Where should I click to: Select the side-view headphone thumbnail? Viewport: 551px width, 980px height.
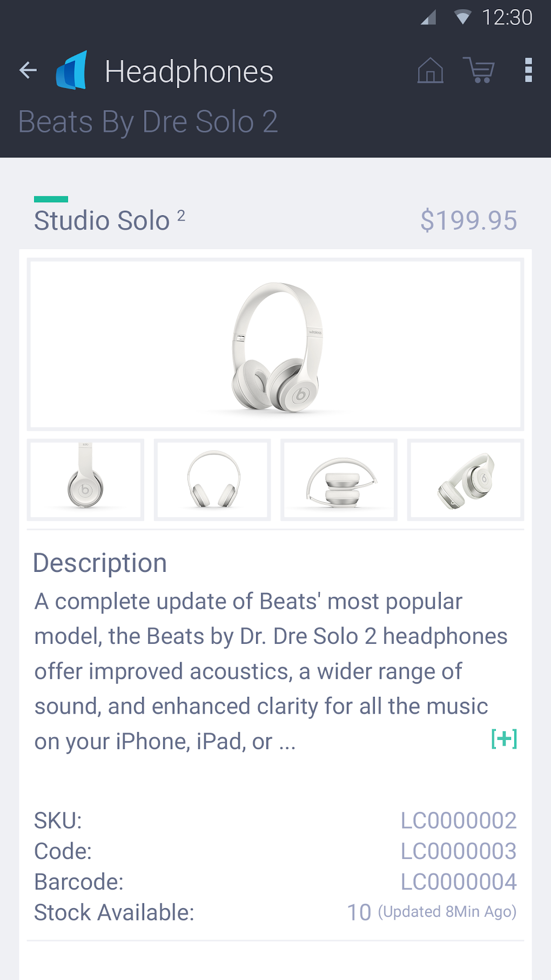click(85, 480)
